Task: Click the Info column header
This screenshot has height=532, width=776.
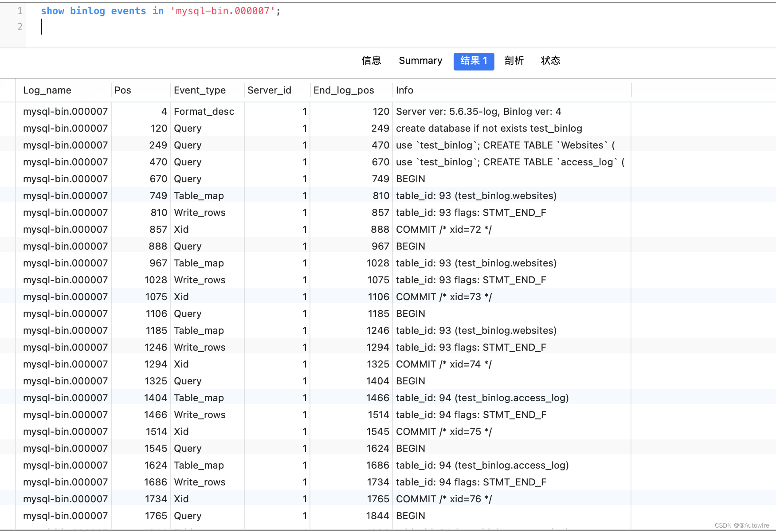Action: point(512,90)
